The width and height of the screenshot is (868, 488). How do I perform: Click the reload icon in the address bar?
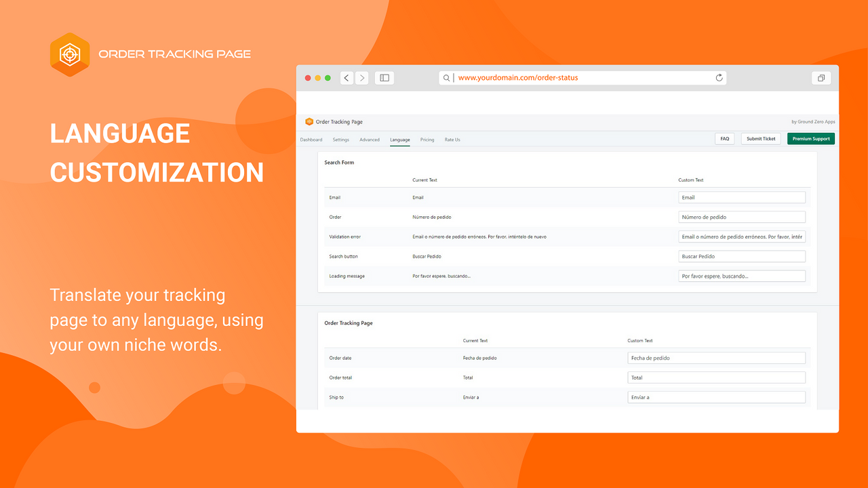click(719, 77)
